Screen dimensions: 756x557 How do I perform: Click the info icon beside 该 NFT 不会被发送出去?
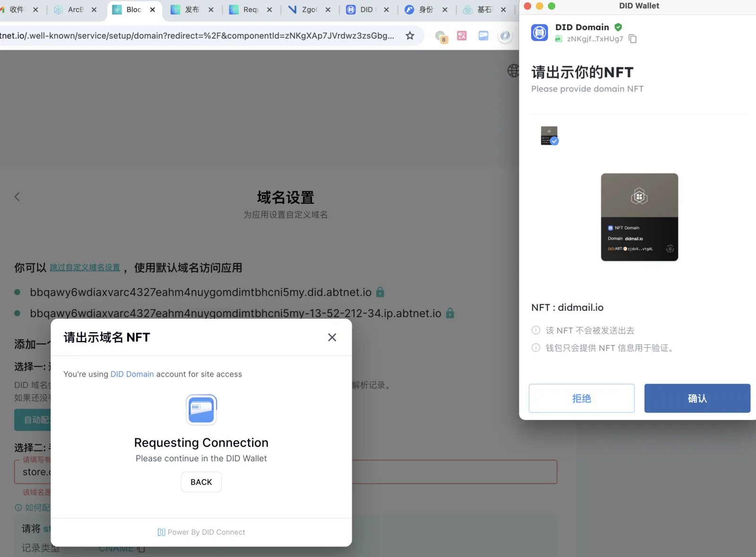click(x=536, y=330)
